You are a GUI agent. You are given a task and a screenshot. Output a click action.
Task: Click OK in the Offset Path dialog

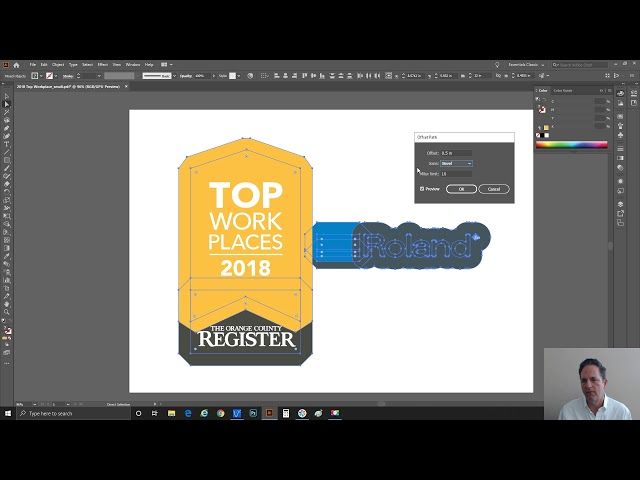(x=461, y=188)
